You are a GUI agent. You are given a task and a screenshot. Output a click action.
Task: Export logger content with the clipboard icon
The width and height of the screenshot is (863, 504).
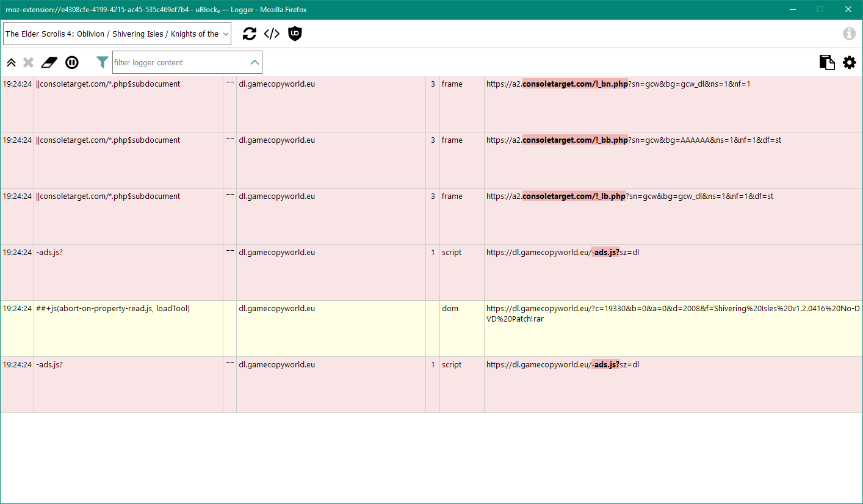point(827,62)
